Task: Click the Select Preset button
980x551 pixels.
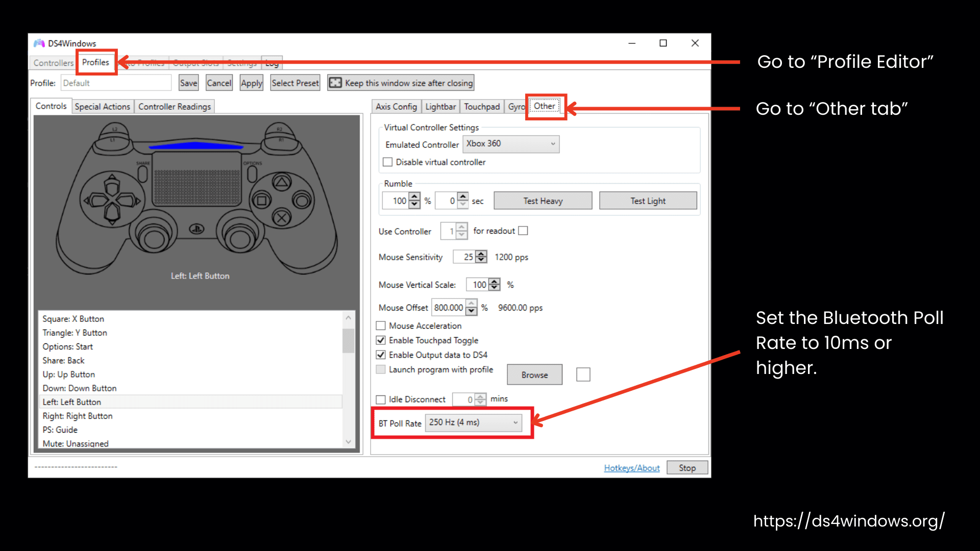Action: coord(295,83)
